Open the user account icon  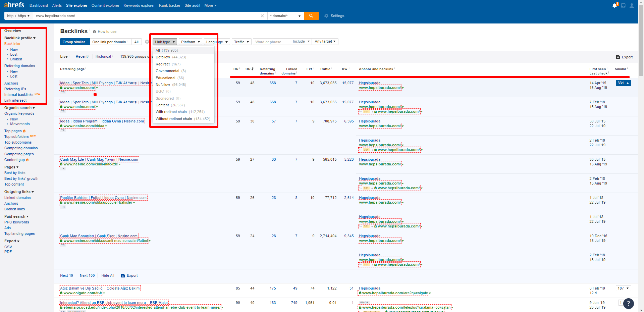632,5
